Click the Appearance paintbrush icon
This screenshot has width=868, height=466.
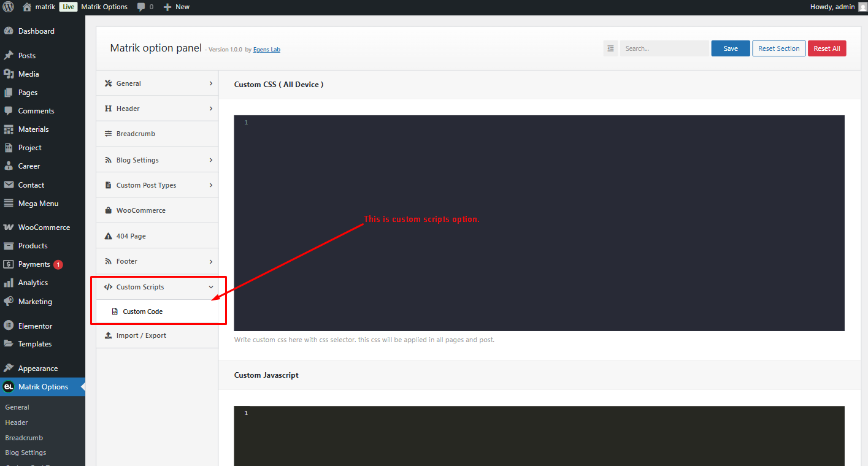pyautogui.click(x=9, y=368)
